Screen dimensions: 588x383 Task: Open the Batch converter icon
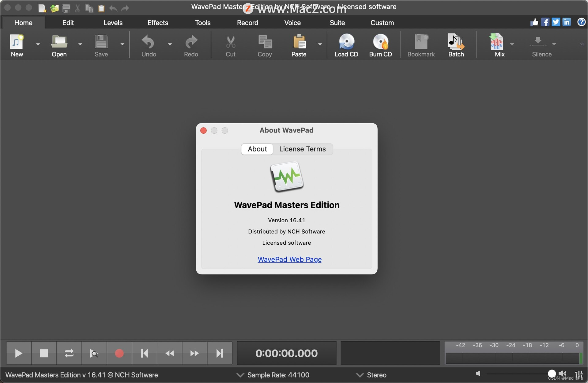tap(456, 42)
